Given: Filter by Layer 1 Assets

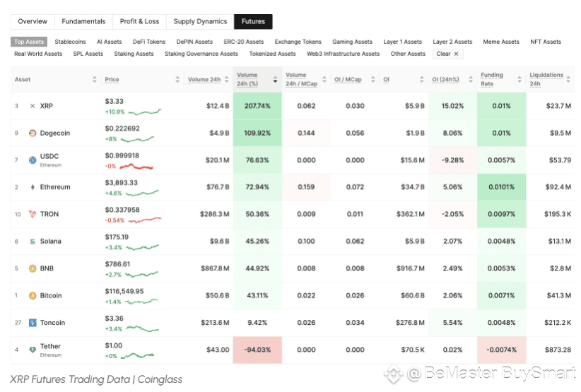Looking at the screenshot, I should 403,42.
